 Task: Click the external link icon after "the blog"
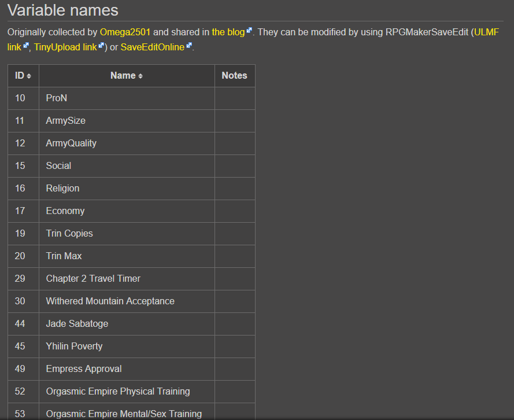(249, 31)
